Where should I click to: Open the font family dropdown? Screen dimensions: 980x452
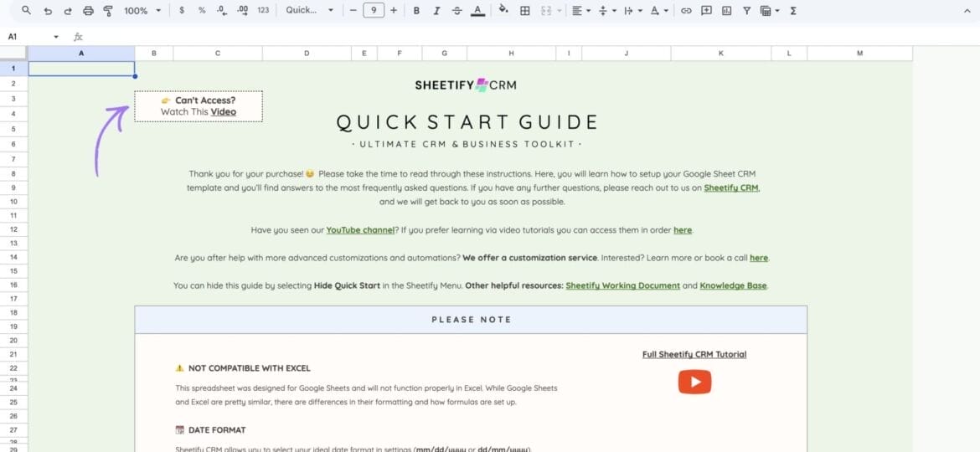click(x=309, y=11)
